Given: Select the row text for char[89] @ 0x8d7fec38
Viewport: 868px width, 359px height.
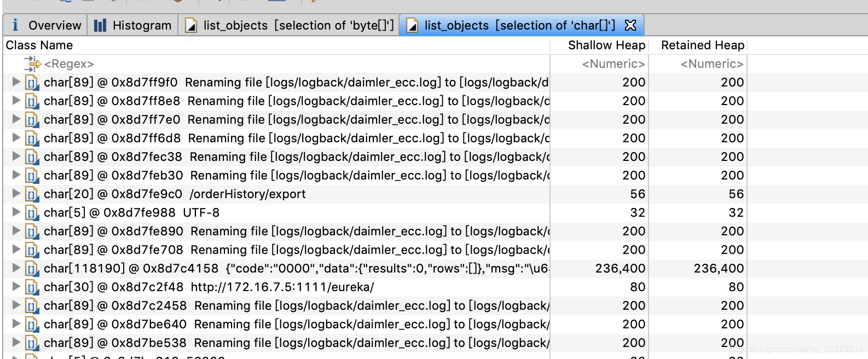Looking at the screenshot, I should [x=297, y=157].
